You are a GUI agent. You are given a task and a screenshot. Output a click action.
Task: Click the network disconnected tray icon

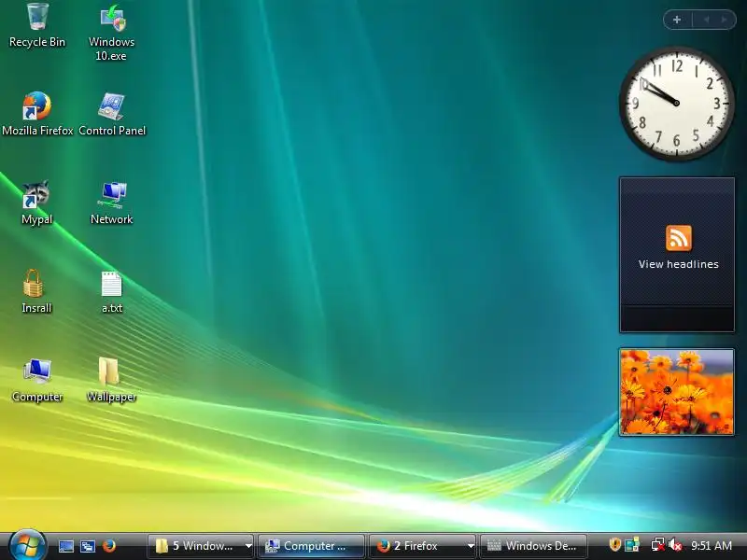click(658, 544)
